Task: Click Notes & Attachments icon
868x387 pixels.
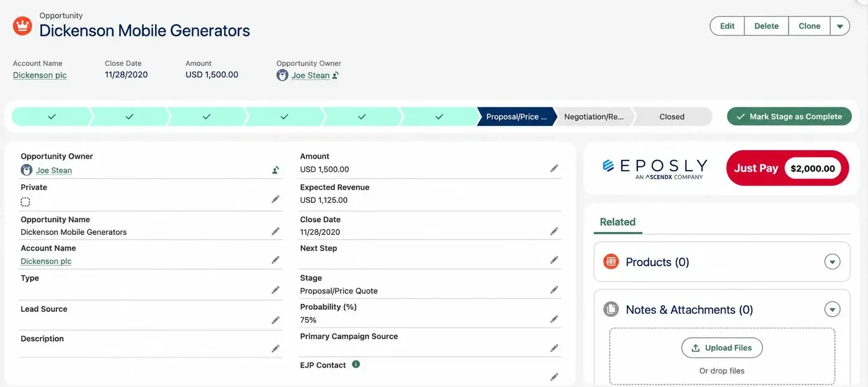Action: tap(611, 309)
